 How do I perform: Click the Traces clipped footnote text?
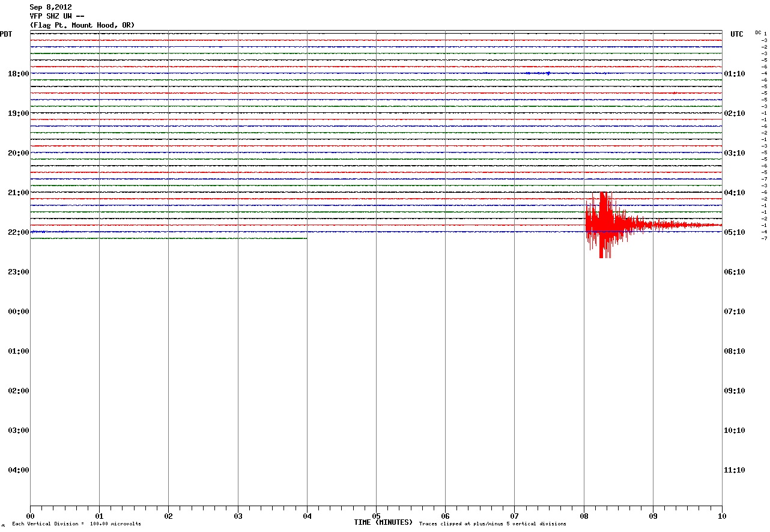pyautogui.click(x=493, y=524)
